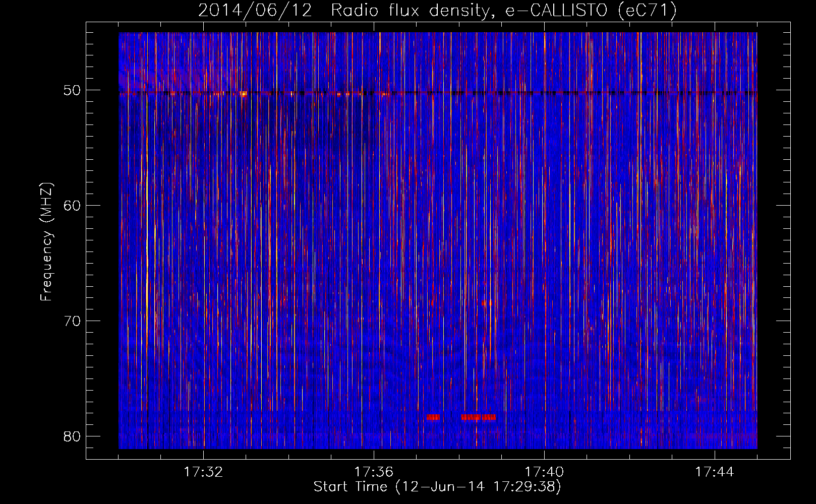The height and width of the screenshot is (504, 816).
Task: Click the long red bar near 78 MHz
Action: pos(478,417)
